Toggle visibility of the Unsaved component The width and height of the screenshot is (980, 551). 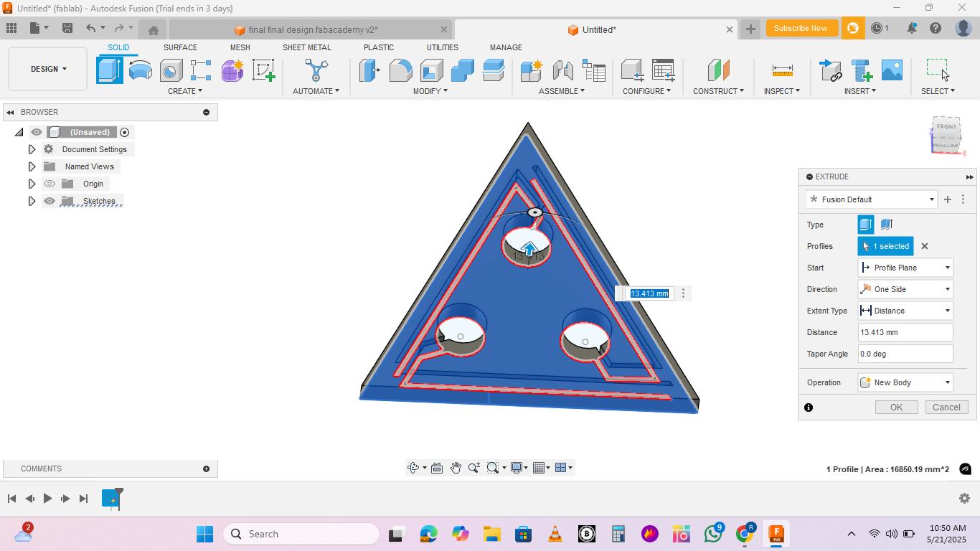37,132
